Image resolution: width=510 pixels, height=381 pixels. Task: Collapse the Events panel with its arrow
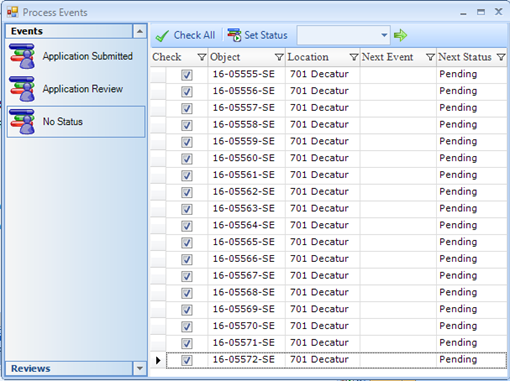tap(140, 31)
